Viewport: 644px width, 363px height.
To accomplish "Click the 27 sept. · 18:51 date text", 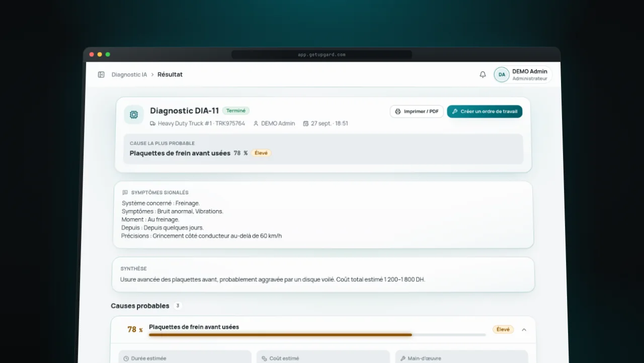I will click(x=330, y=123).
